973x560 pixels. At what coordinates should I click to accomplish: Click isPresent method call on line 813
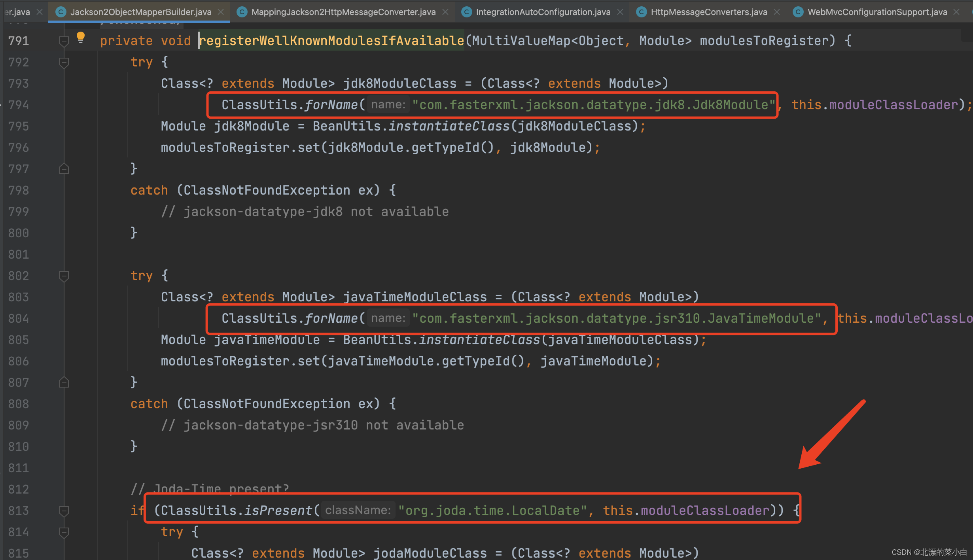pos(278,511)
